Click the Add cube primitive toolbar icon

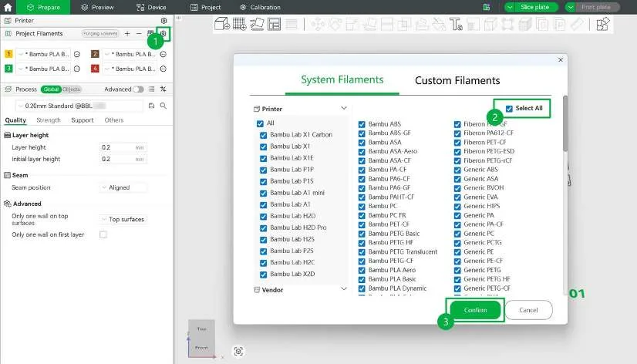coord(222,24)
